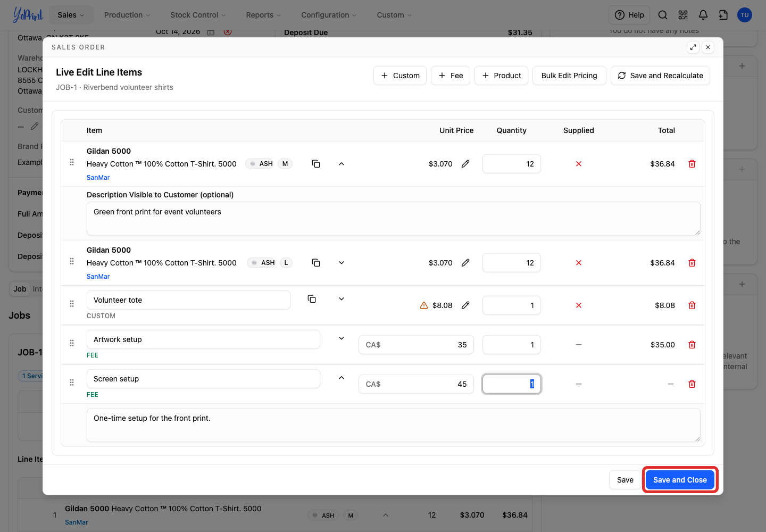The width and height of the screenshot is (766, 532).
Task: Open the SanMar link under ASH M shirt
Action: [98, 178]
